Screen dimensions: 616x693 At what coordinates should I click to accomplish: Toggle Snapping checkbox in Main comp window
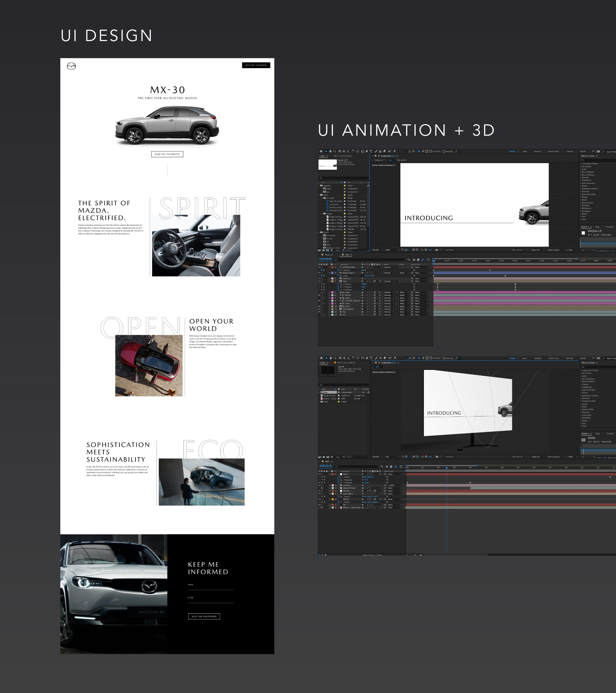444,358
